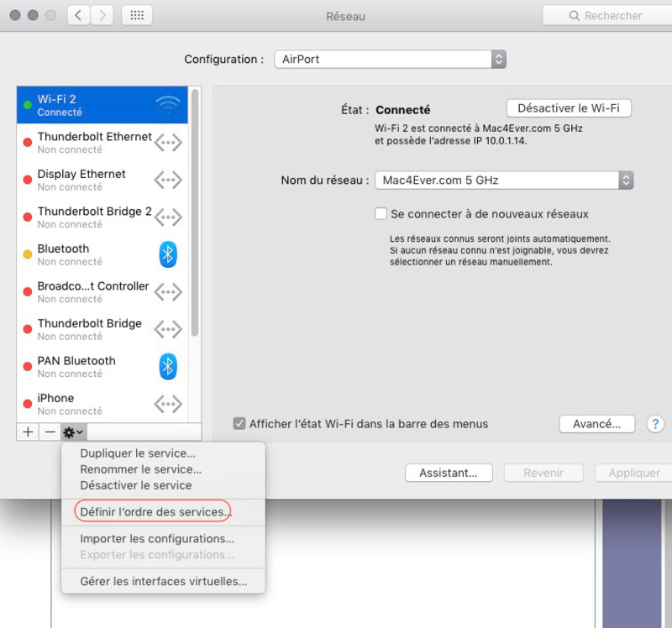
Task: Click the PAN Bluetooth icon
Action: click(x=168, y=367)
